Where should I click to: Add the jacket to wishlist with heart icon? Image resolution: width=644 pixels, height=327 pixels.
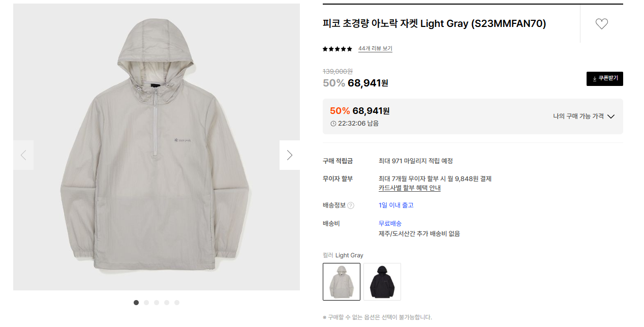click(601, 24)
